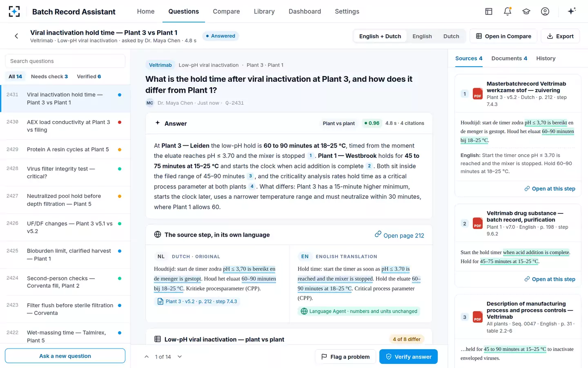This screenshot has width=588, height=368.
Task: Open the layout panel icon in header
Action: (489, 11)
